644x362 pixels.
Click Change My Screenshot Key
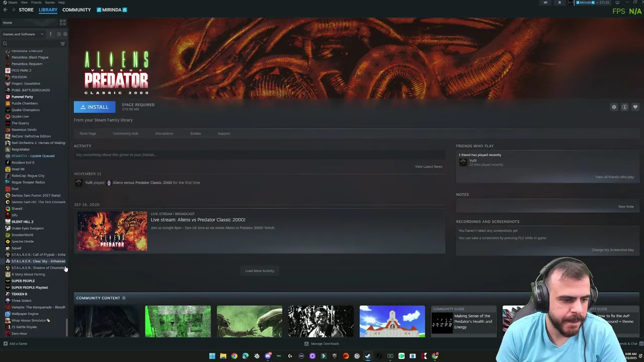[613, 250]
